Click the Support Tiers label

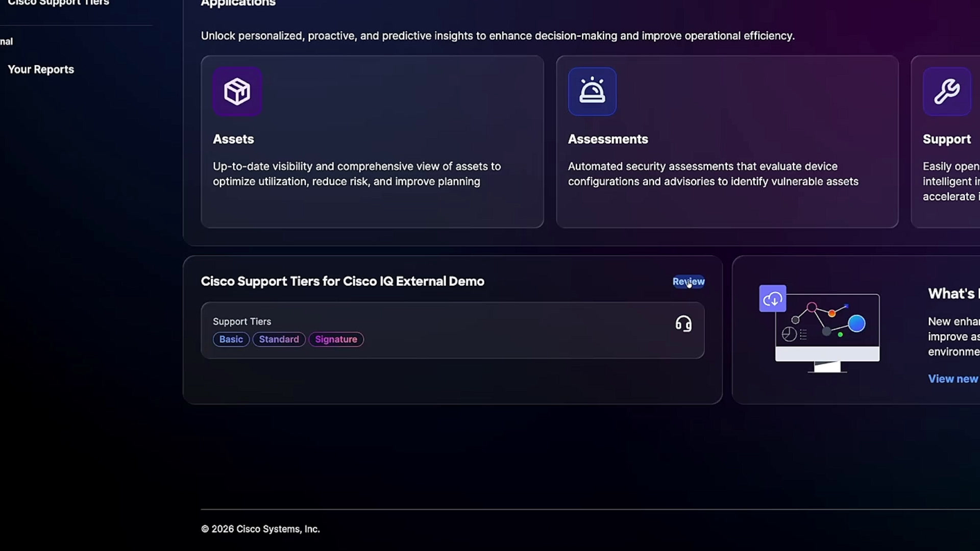click(242, 321)
